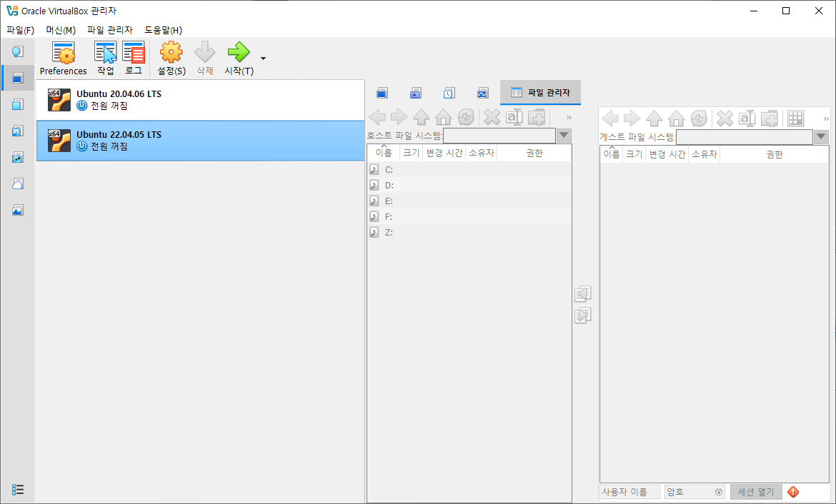Click the 작업 toolbar icon

106,59
